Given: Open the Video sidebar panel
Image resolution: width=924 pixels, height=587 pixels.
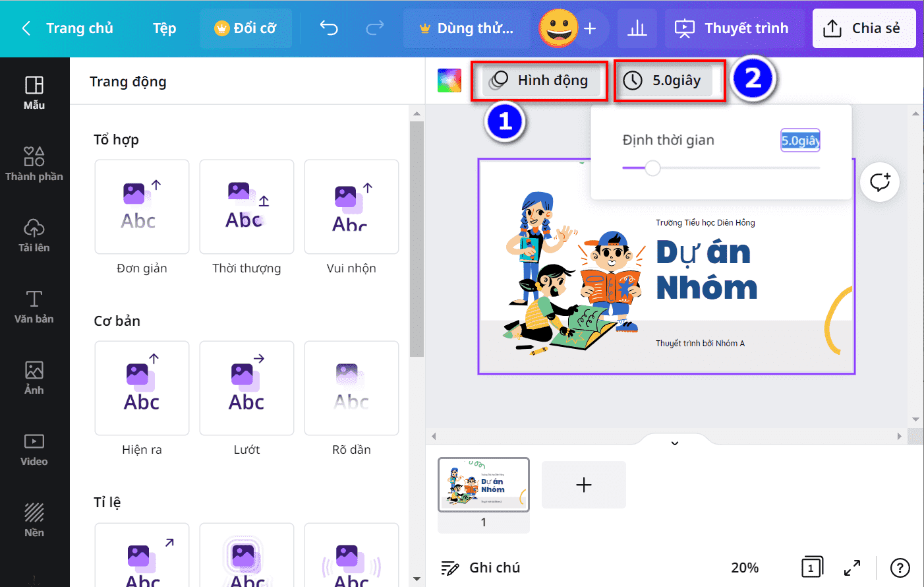Looking at the screenshot, I should 34,449.
